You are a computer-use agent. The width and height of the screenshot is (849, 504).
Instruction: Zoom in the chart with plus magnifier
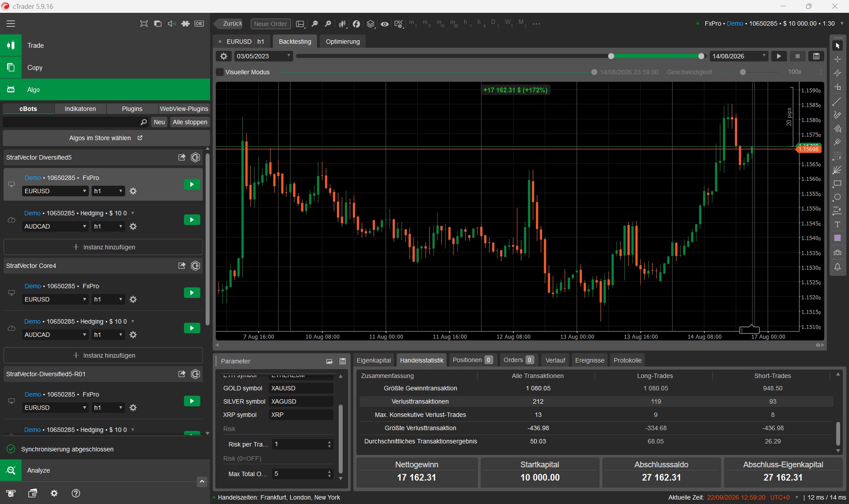[328, 24]
